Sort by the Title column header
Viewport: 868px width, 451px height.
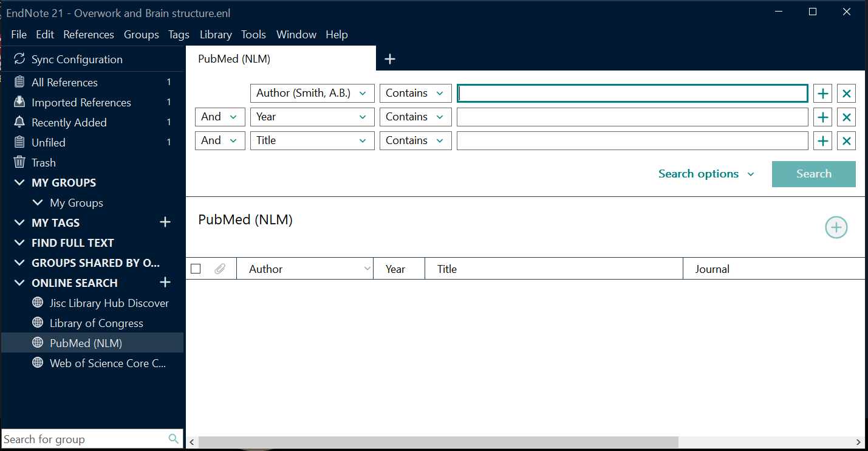pos(554,269)
